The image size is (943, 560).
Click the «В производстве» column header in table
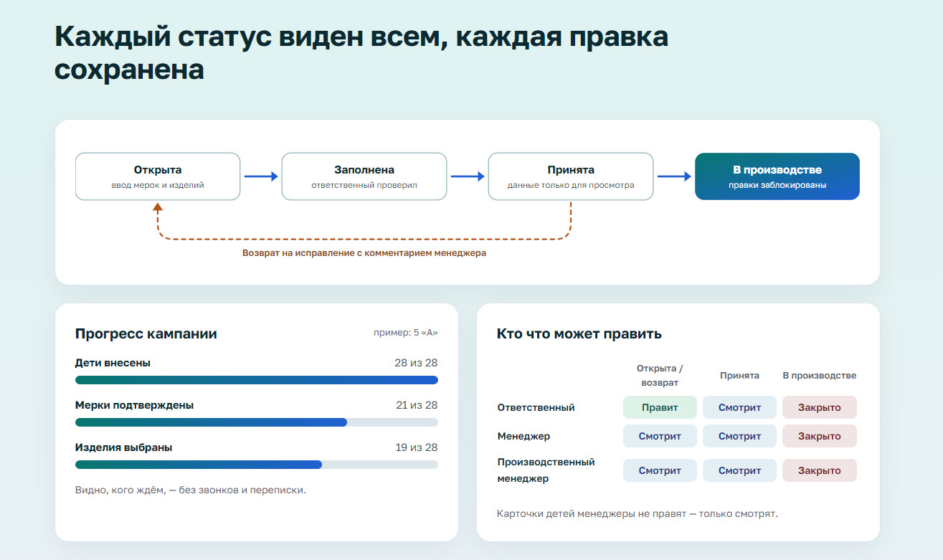pyautogui.click(x=820, y=376)
